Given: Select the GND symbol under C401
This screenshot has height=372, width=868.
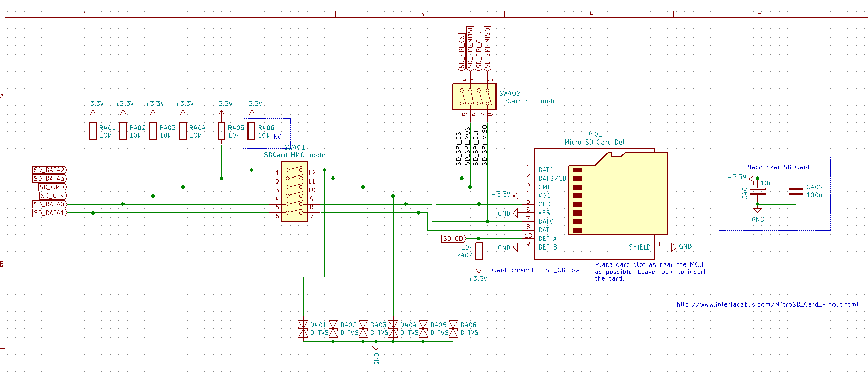Looking at the screenshot, I should 757,214.
